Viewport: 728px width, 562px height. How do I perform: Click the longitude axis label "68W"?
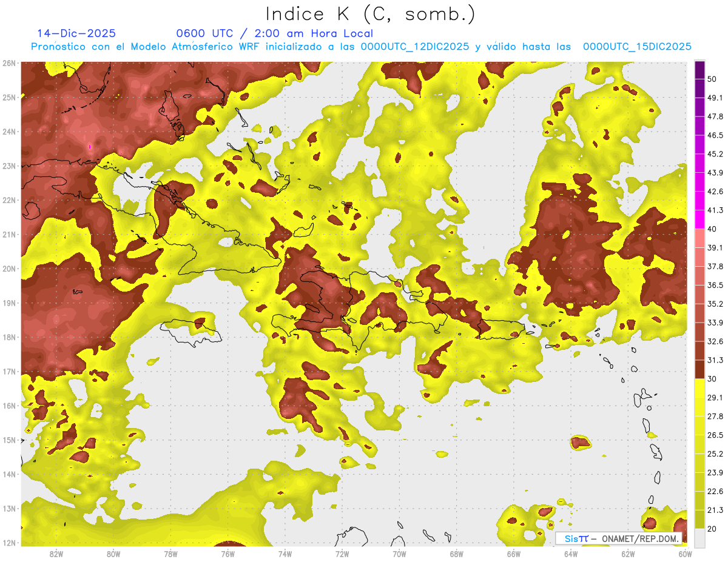coord(456,554)
